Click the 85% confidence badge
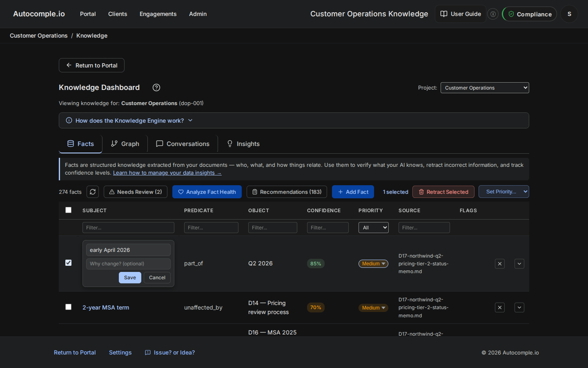Screen dimensions: 588x368 click(x=316, y=264)
